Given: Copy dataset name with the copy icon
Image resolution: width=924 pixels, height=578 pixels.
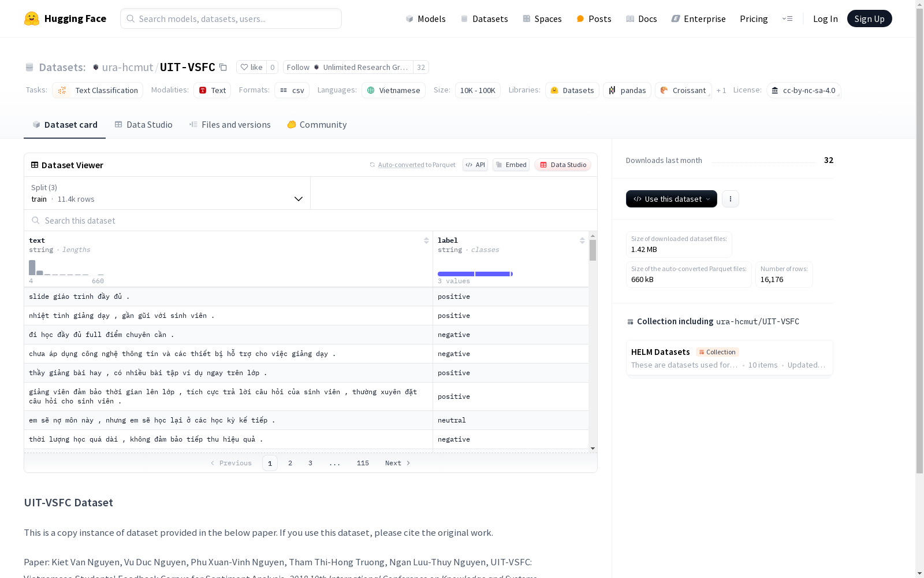Looking at the screenshot, I should click(x=223, y=67).
